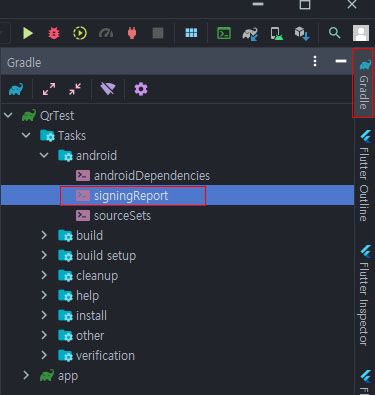375x395 pixels.
Task: Toggle Gradle offline mode
Action: pyautogui.click(x=108, y=89)
